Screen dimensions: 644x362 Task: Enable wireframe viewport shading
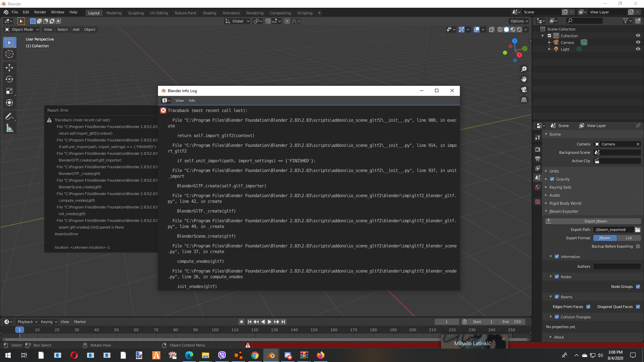click(500, 29)
